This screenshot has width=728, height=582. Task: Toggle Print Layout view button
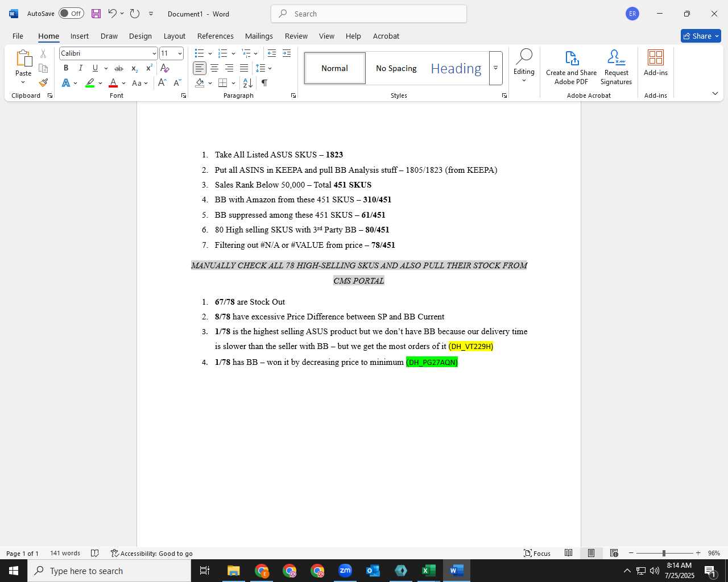click(591, 553)
